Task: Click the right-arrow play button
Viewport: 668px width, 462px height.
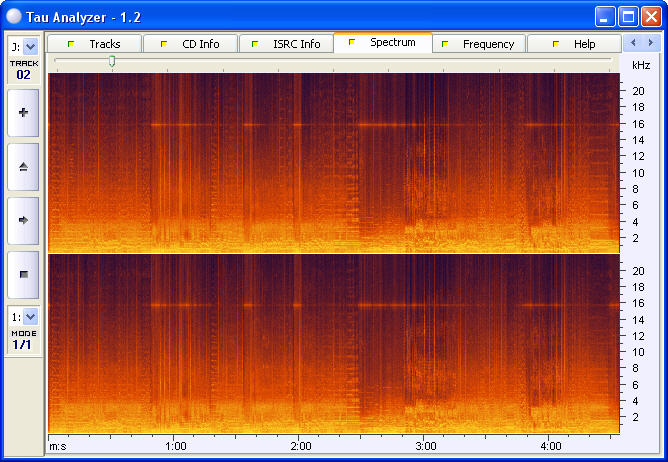Action: tap(23, 220)
